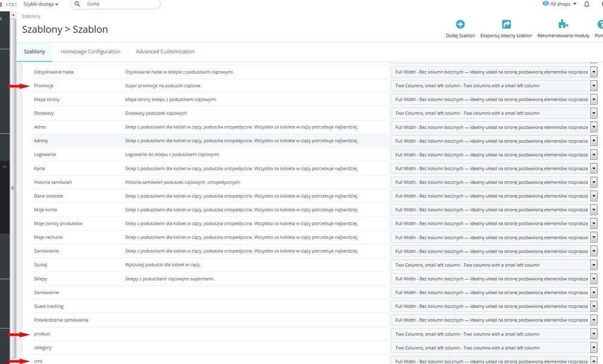Screen dimensions: 603x364
Task: Open layout dropdown for product row
Action: (494, 334)
